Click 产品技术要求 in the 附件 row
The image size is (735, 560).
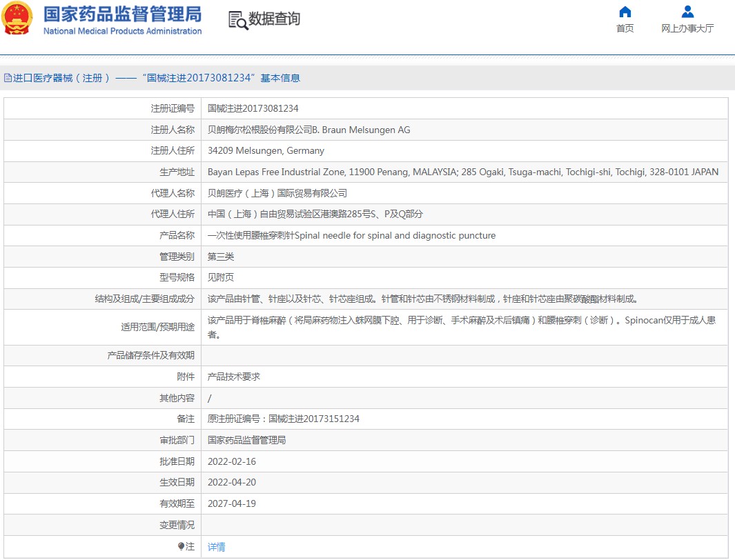[234, 377]
